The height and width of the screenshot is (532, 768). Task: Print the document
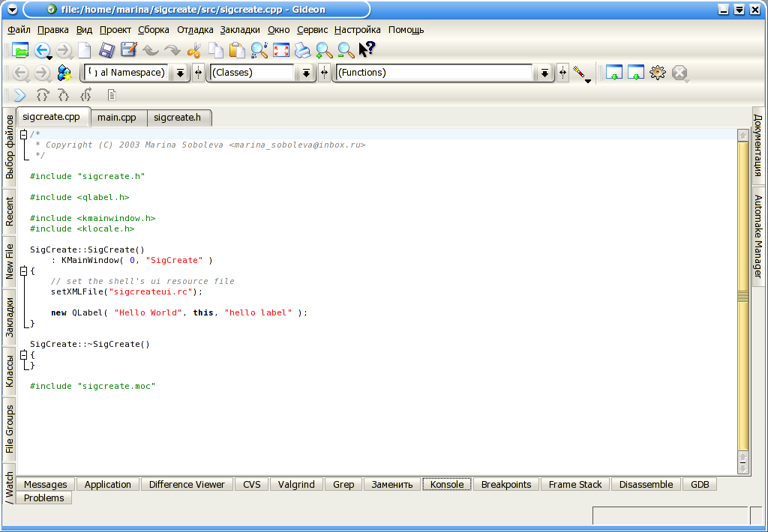[301, 49]
